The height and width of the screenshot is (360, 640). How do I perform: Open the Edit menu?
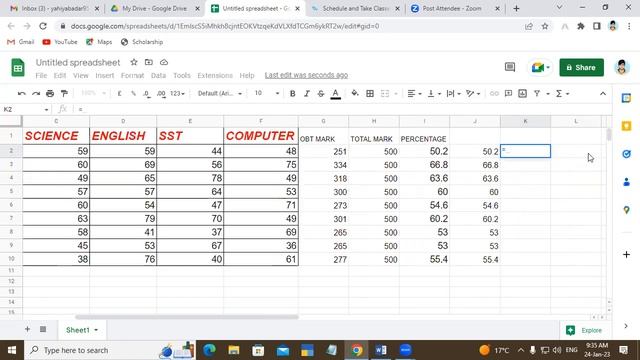point(60,76)
